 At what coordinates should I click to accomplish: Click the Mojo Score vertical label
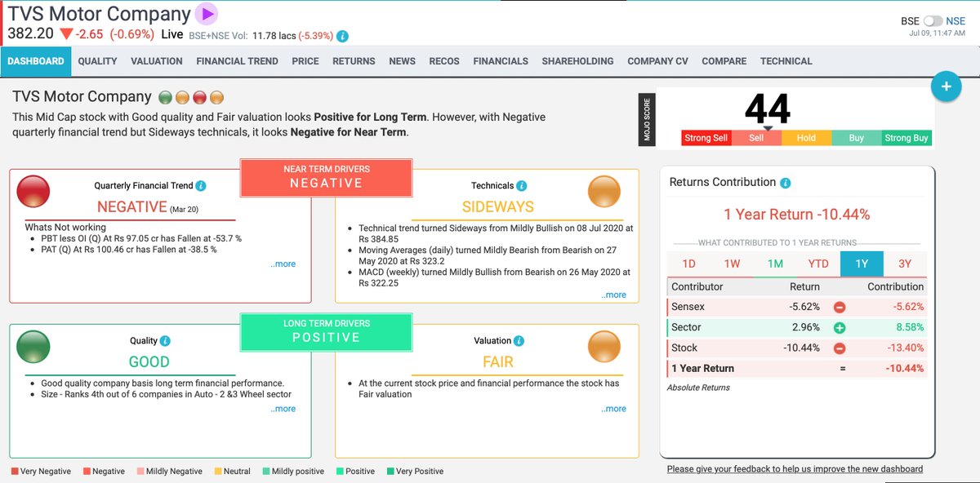coord(648,121)
